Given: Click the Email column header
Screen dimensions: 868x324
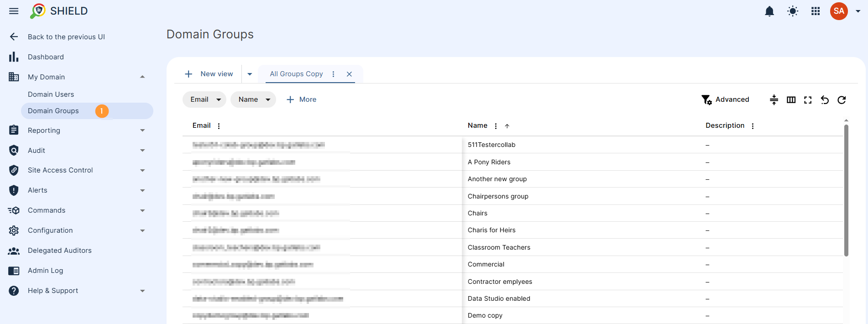Looking at the screenshot, I should pos(201,125).
